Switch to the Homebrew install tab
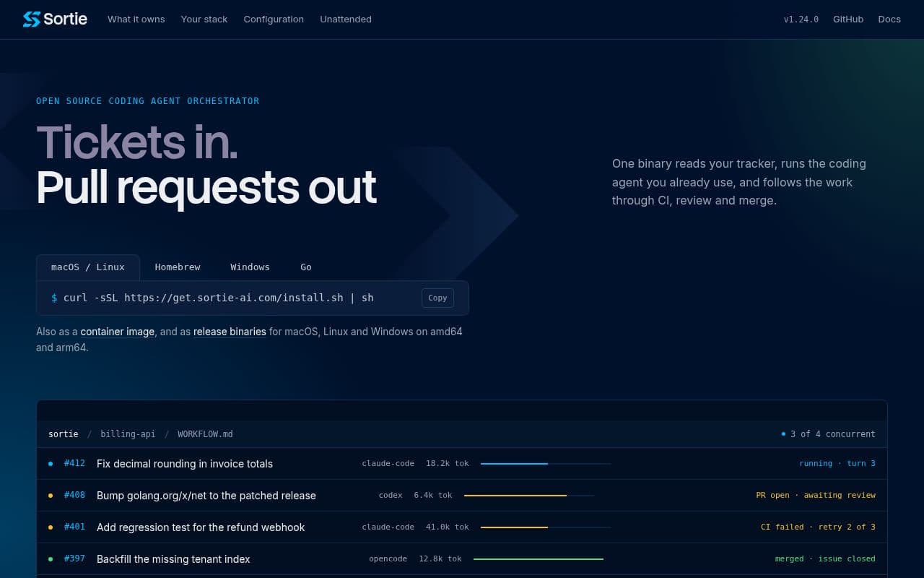This screenshot has width=924, height=578. [178, 267]
